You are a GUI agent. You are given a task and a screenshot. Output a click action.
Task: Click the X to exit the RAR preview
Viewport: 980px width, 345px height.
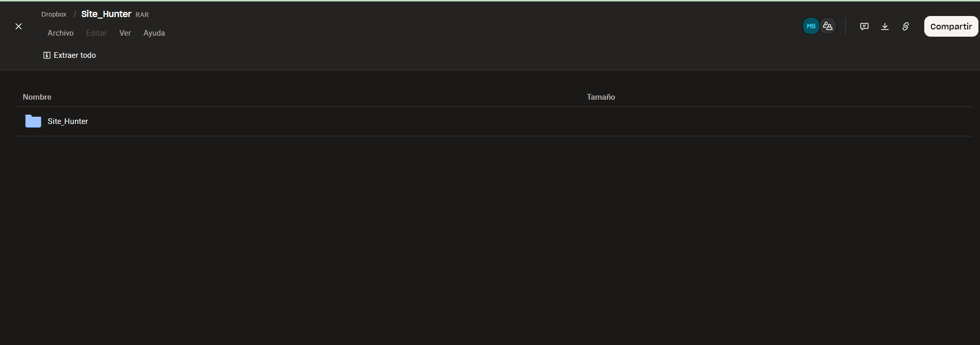pyautogui.click(x=18, y=26)
